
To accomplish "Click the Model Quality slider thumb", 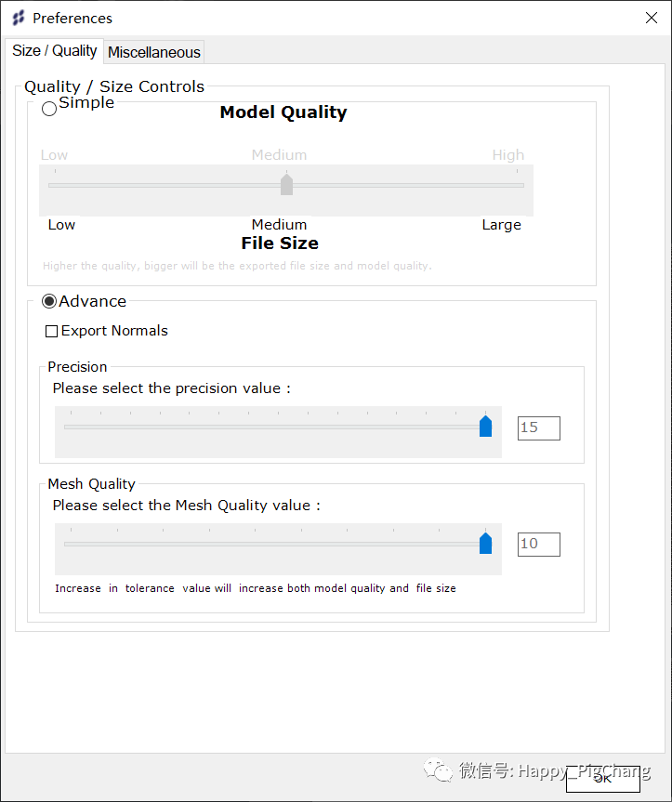I will 286,184.
